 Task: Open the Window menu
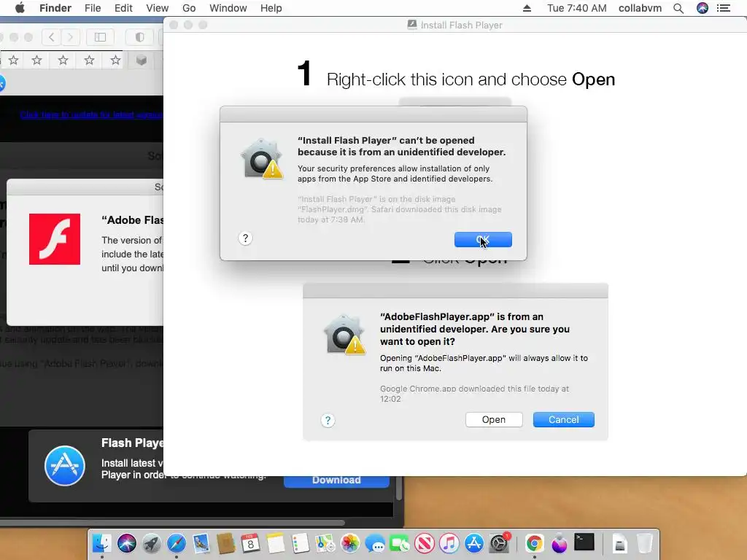[228, 8]
